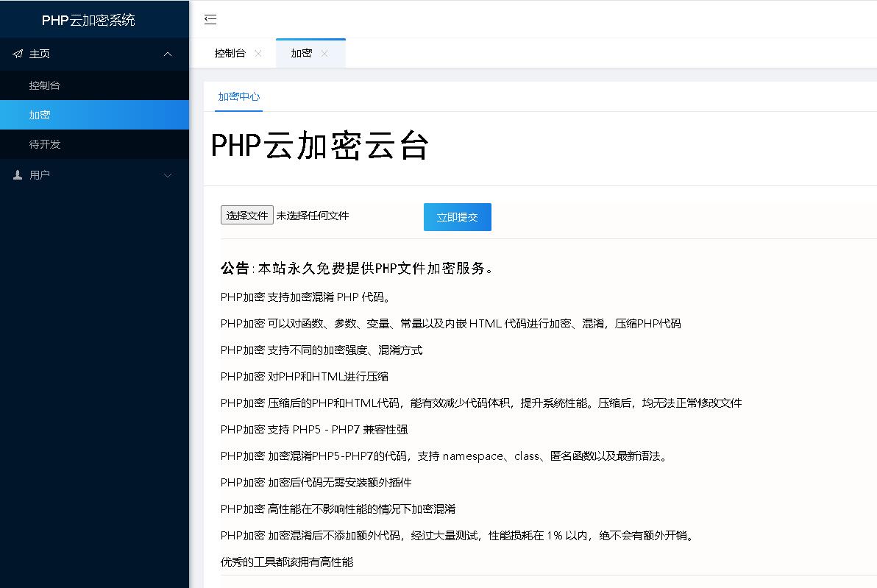Expand the 用户 menu using its chevron
The image size is (877, 588).
pyautogui.click(x=168, y=175)
